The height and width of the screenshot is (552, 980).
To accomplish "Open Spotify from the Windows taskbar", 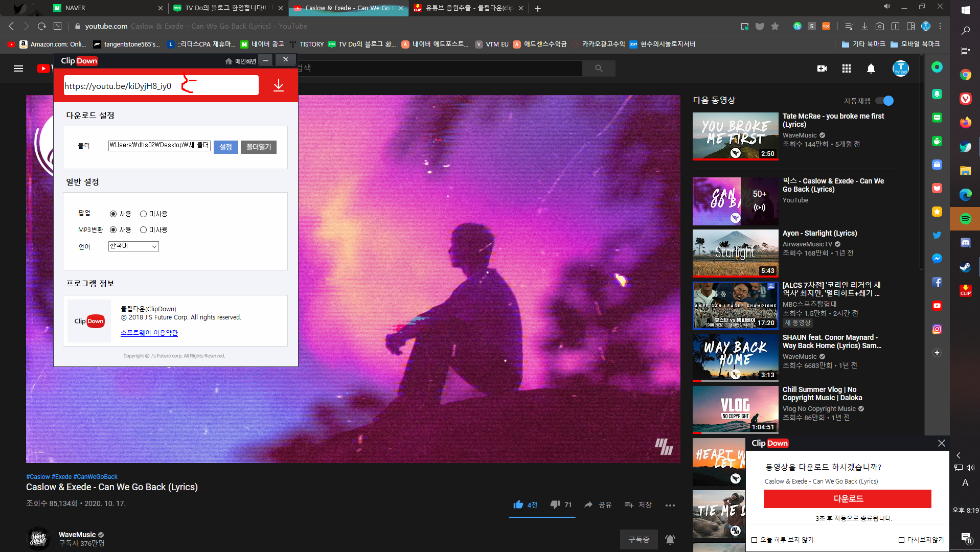I will pos(965,219).
